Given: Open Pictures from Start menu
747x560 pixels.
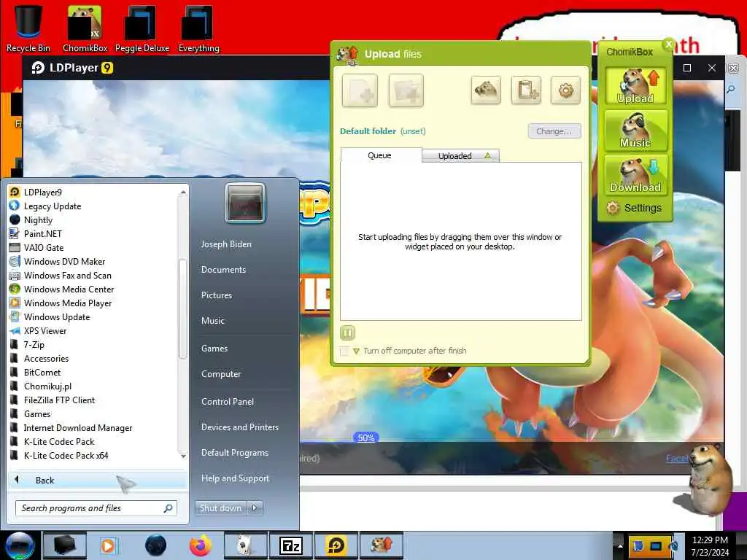Looking at the screenshot, I should (x=217, y=295).
